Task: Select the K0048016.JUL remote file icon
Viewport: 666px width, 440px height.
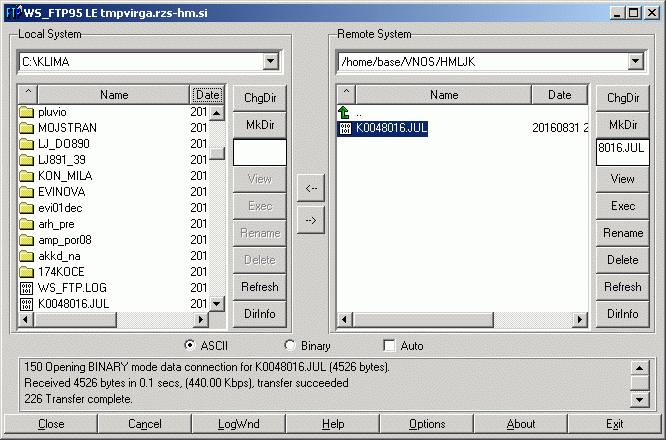Action: [x=345, y=129]
